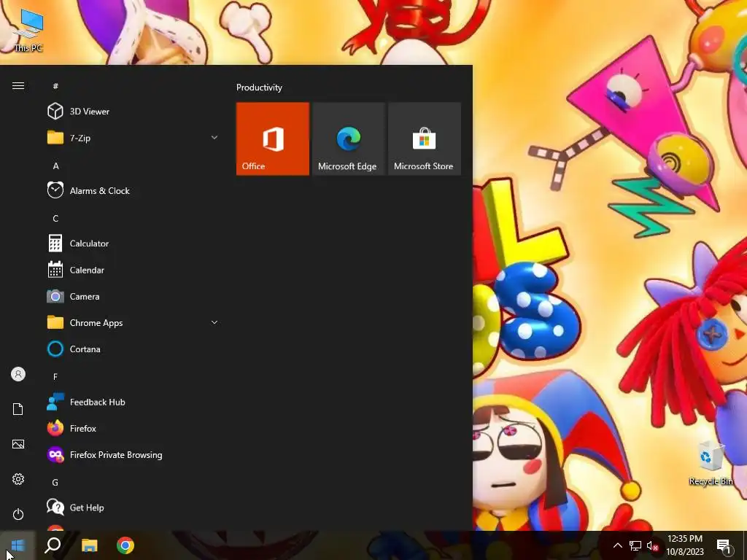Open Documents from Start sidebar

pyautogui.click(x=18, y=409)
